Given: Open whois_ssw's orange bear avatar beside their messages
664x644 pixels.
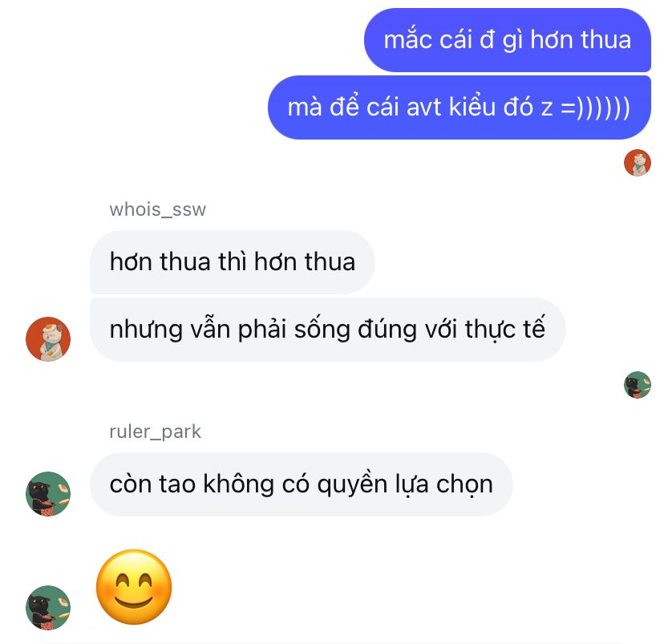Looking at the screenshot, I should click(x=48, y=339).
